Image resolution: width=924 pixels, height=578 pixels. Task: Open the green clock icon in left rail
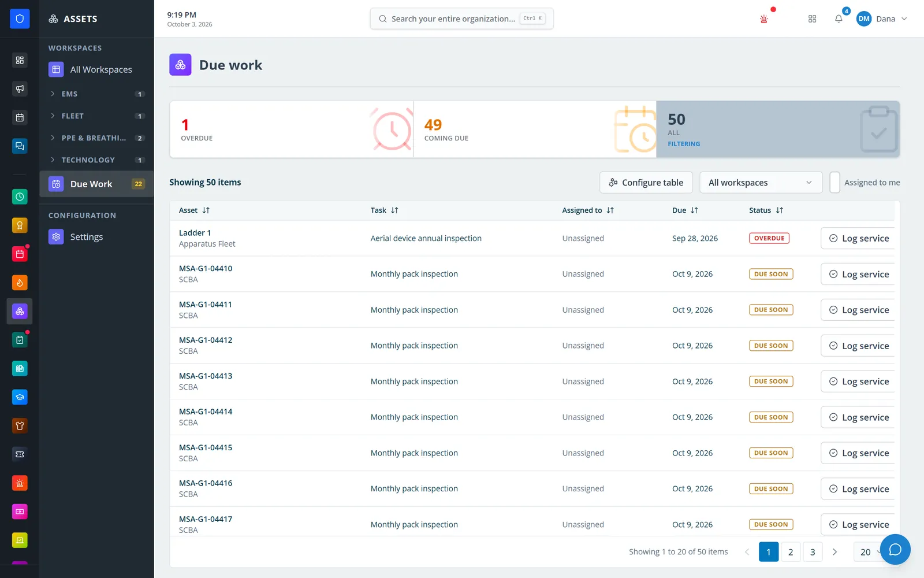[x=20, y=197]
